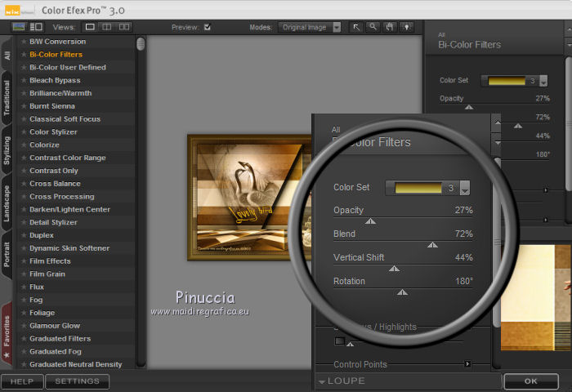Click the OK button
The width and height of the screenshot is (572, 392).
531,381
